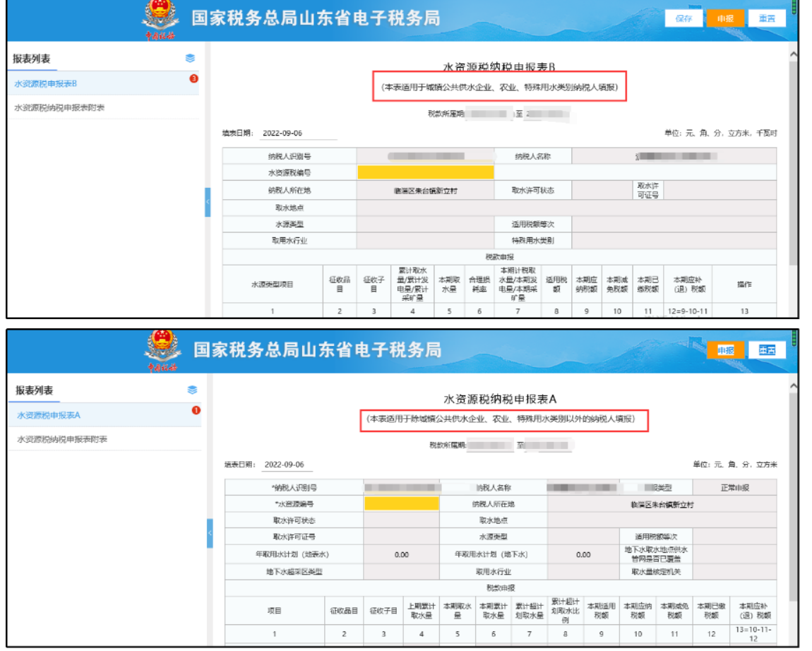Click red badge showing 3 errors
812x651 pixels.
coord(193,78)
